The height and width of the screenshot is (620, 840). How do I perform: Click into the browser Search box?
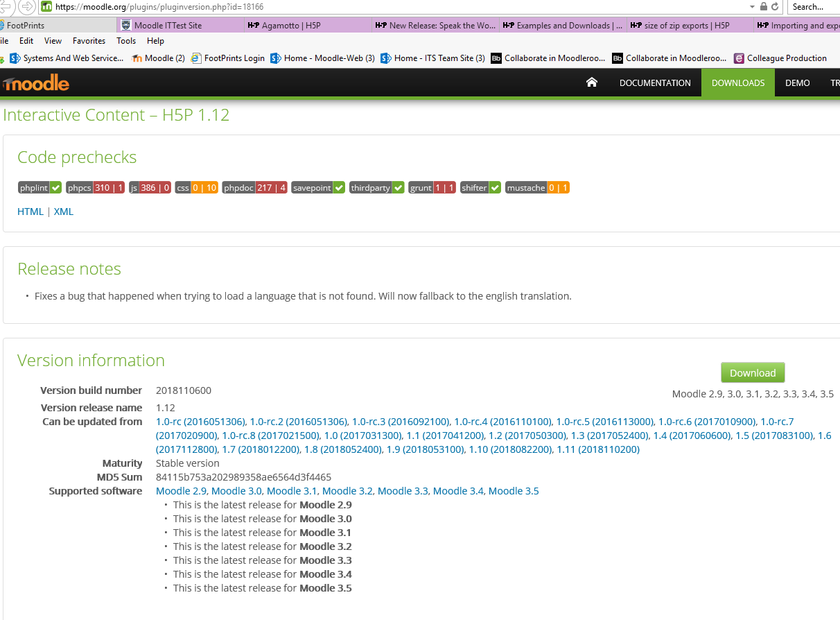pos(814,7)
